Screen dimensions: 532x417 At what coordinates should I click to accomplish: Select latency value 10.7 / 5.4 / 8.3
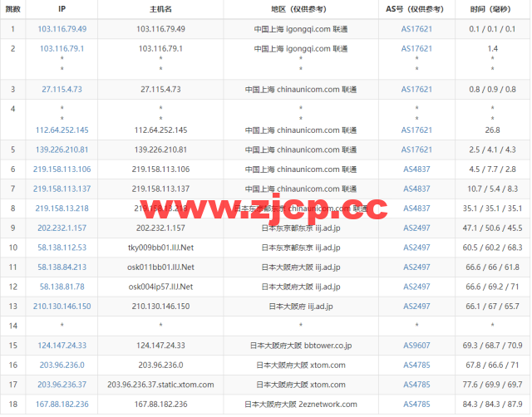492,189
